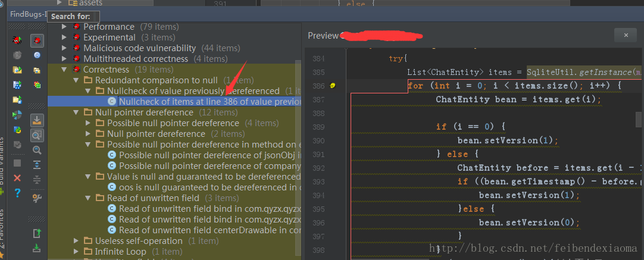Image resolution: width=644 pixels, height=260 pixels.
Task: Expand Multithreaded correctness node
Action: click(x=64, y=59)
